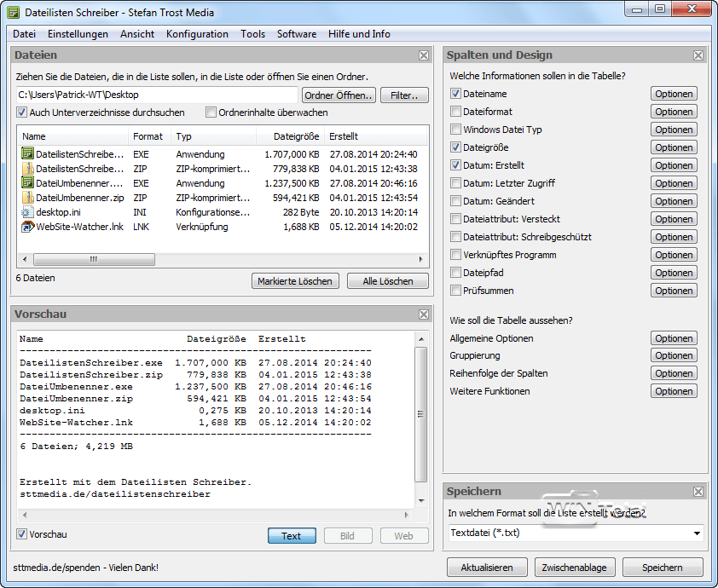718x588 pixels.
Task: Enable Dateiattribut: Schreibgeschützt checkbox
Action: [455, 237]
